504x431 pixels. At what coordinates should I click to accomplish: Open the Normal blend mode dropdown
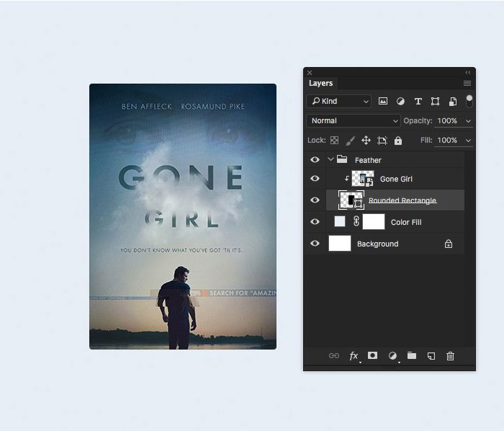(x=354, y=120)
